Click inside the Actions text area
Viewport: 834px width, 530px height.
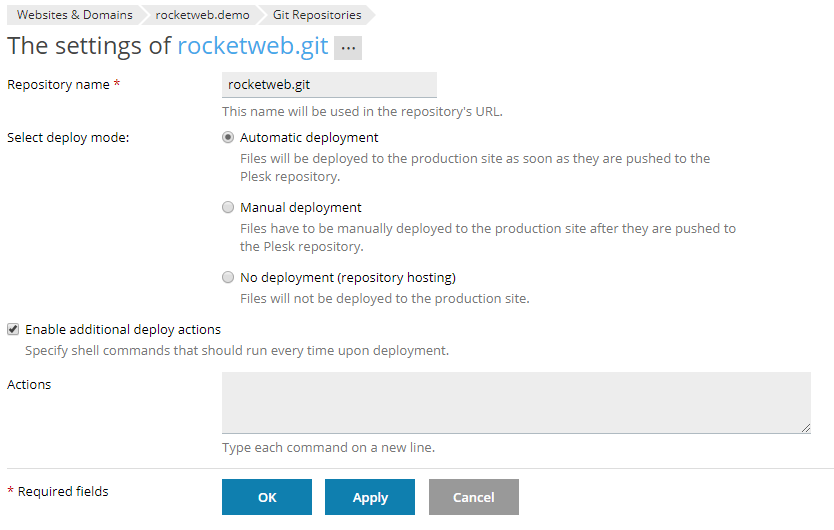click(515, 402)
